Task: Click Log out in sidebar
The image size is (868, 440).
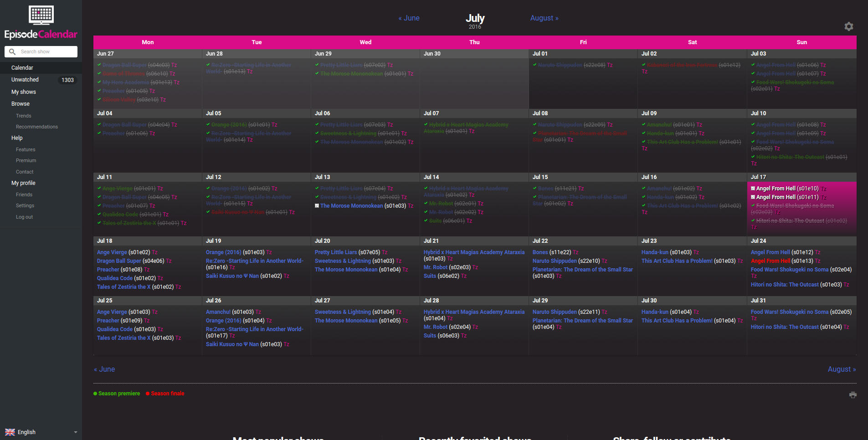Action: tap(25, 217)
